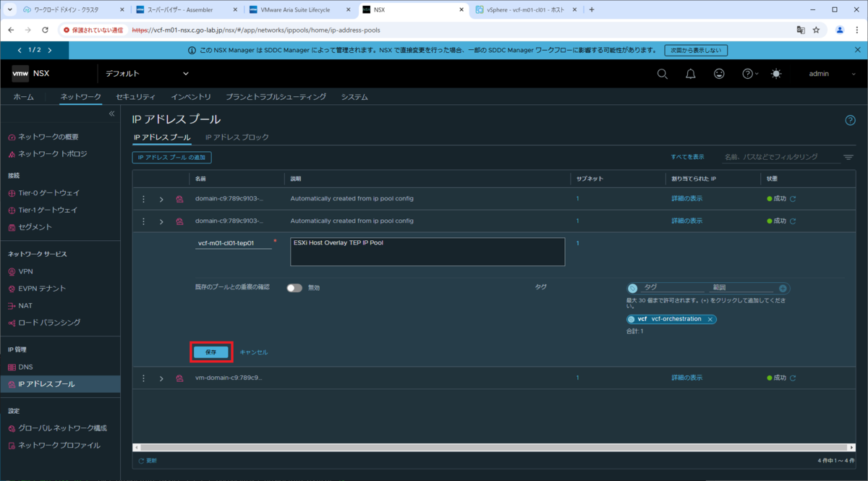Open a new browser tab with plus
This screenshot has width=868, height=481.
[x=592, y=9]
